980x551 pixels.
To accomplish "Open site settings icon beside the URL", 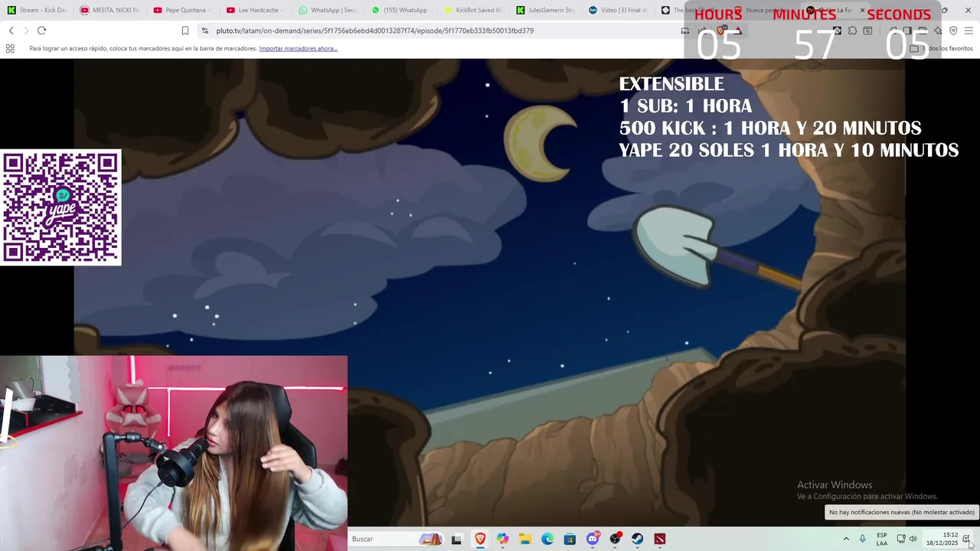I will (x=204, y=31).
